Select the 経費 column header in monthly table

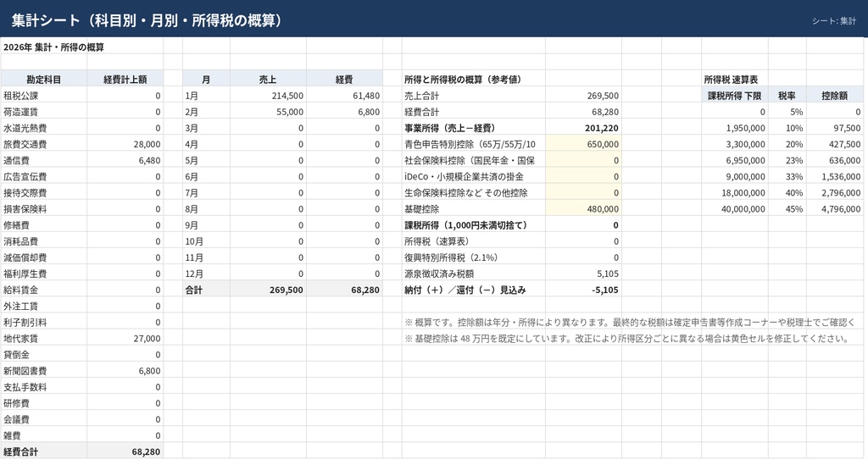344,79
